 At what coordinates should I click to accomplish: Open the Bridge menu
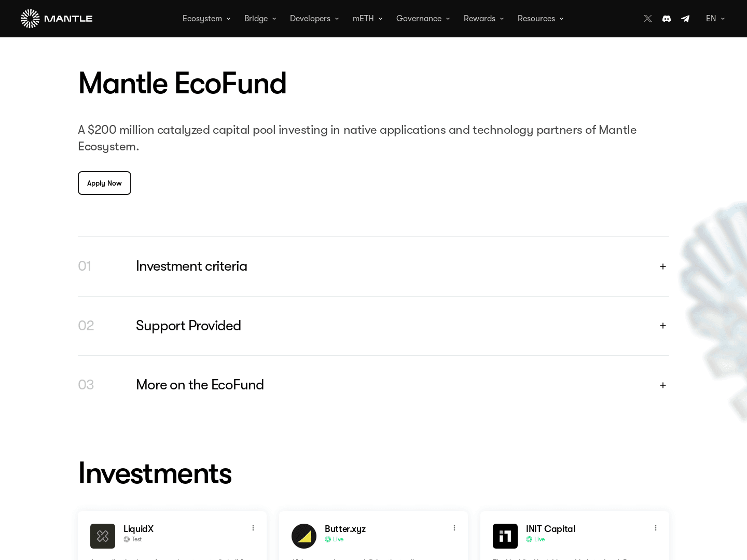click(x=260, y=19)
